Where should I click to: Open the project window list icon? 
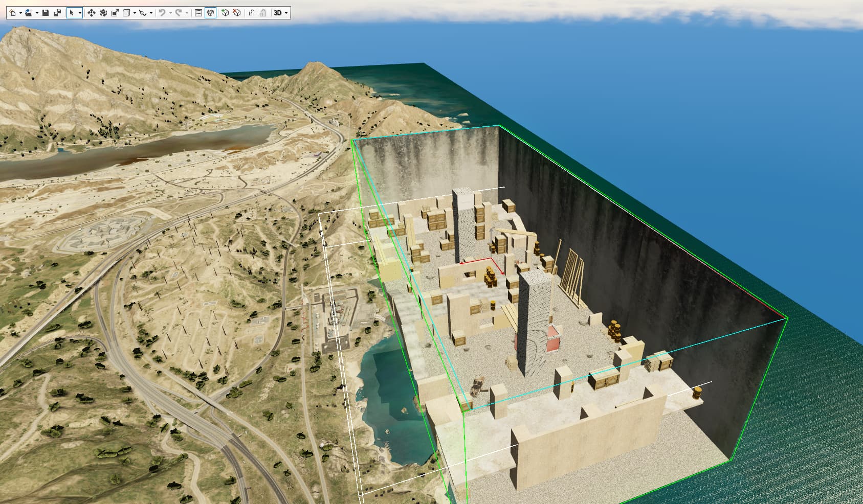pos(198,13)
